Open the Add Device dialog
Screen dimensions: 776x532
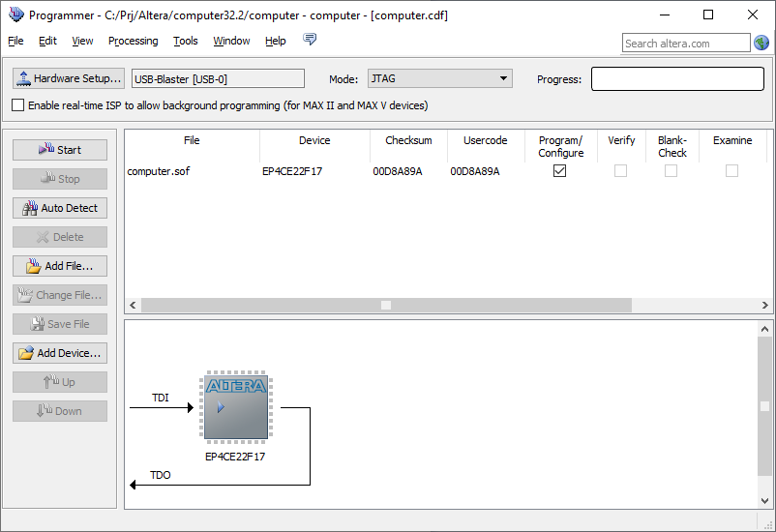coord(60,353)
